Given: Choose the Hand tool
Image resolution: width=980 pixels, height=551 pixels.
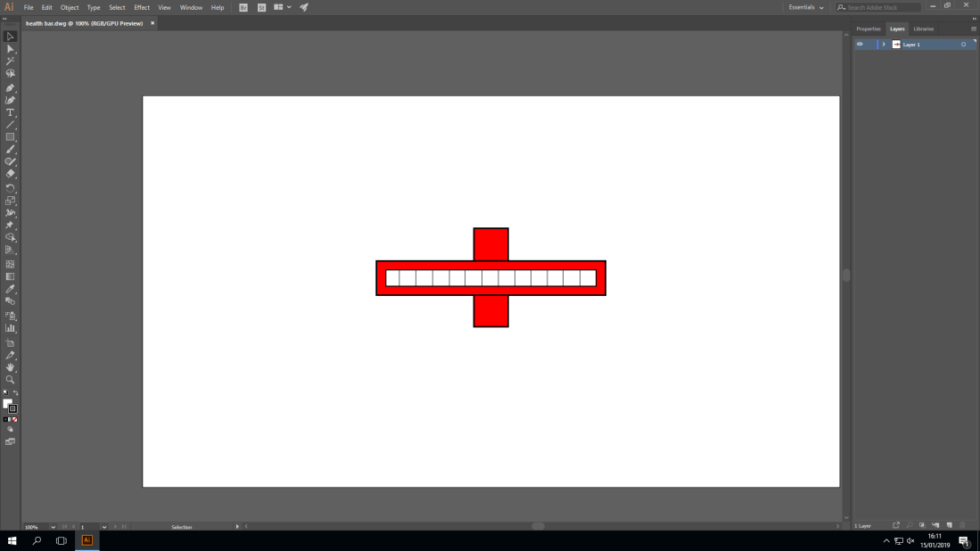Looking at the screenshot, I should click(x=11, y=366).
